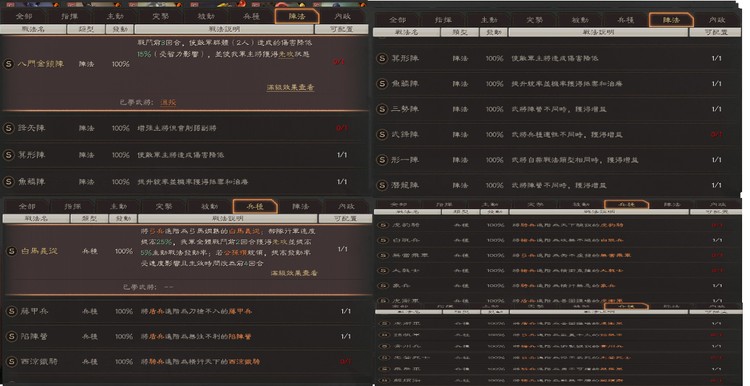The width and height of the screenshot is (750, 386).
Task: Click the S-grade icon beside 白毦兵
Action: (x=383, y=240)
